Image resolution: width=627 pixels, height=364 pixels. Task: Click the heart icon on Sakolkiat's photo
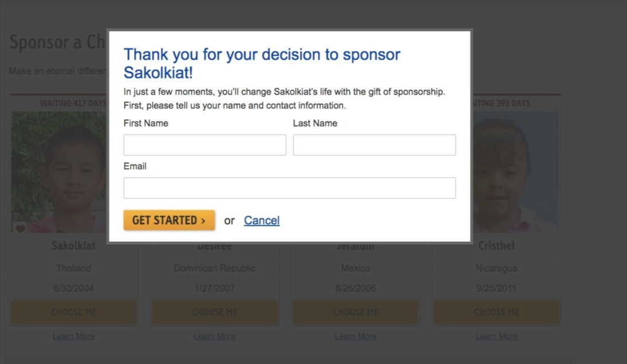coord(20,228)
